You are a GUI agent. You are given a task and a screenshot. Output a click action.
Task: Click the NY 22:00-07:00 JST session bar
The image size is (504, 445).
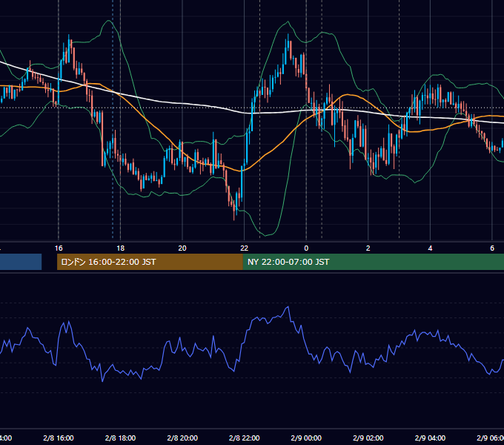[x=373, y=262]
